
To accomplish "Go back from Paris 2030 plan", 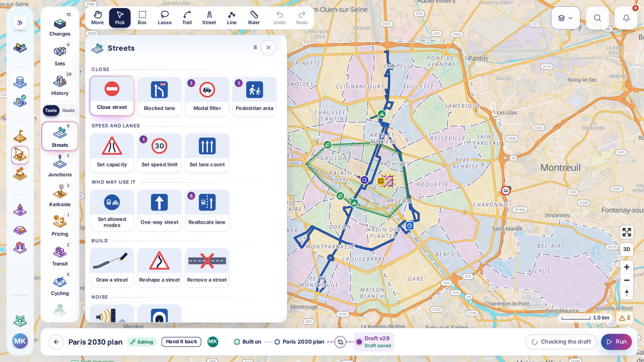I will [x=56, y=342].
